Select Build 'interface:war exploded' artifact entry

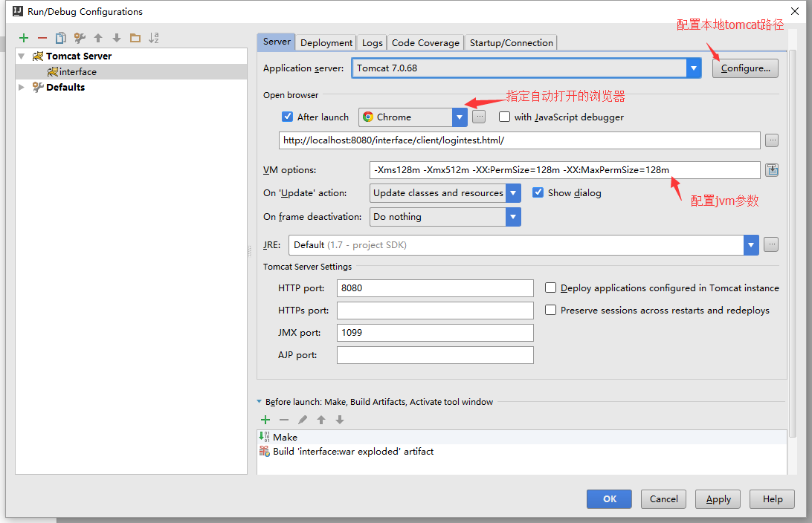[522, 452]
